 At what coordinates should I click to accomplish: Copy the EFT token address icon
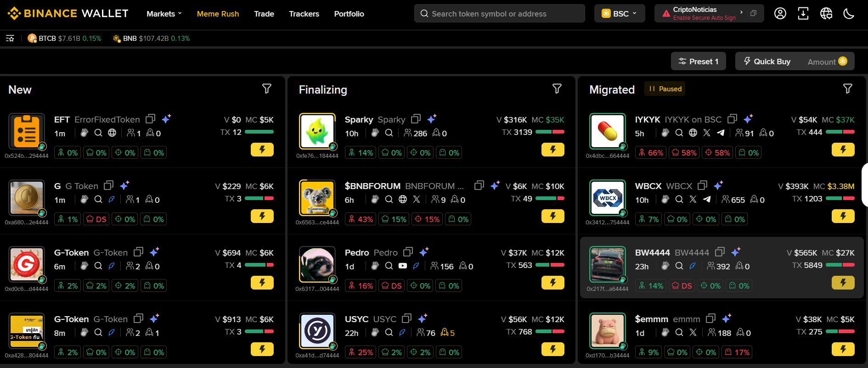pyautogui.click(x=150, y=119)
